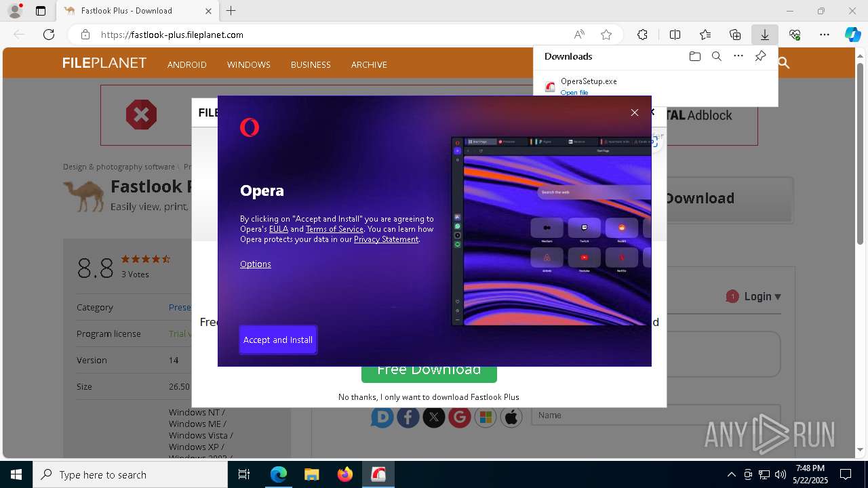Open Edge Favorites list

click(705, 35)
